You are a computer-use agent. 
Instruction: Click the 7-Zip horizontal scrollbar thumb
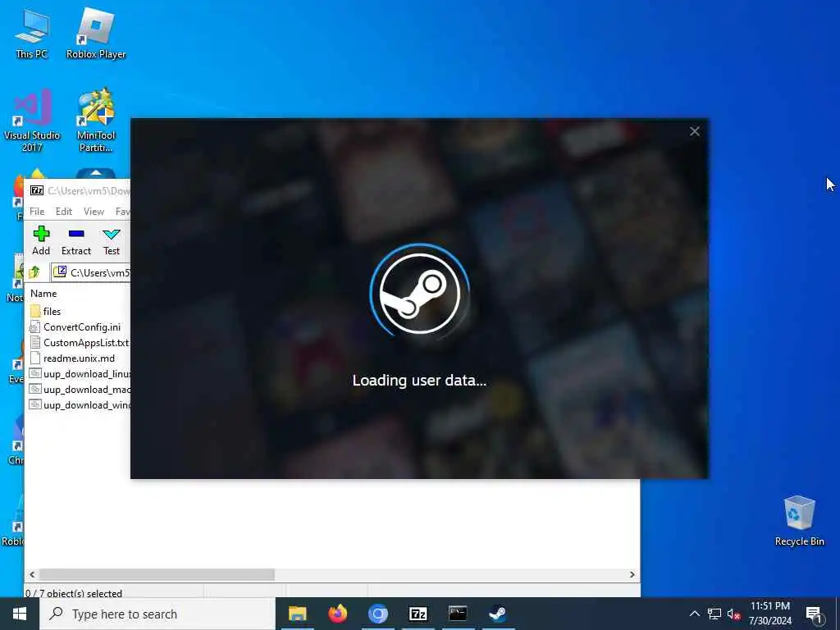tap(157, 574)
